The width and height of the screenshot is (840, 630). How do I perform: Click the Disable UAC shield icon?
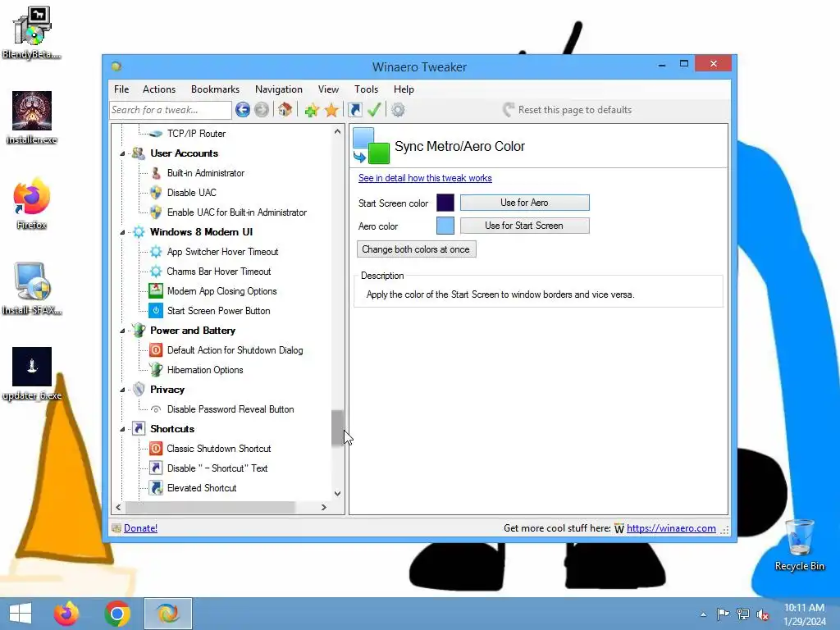click(x=156, y=193)
